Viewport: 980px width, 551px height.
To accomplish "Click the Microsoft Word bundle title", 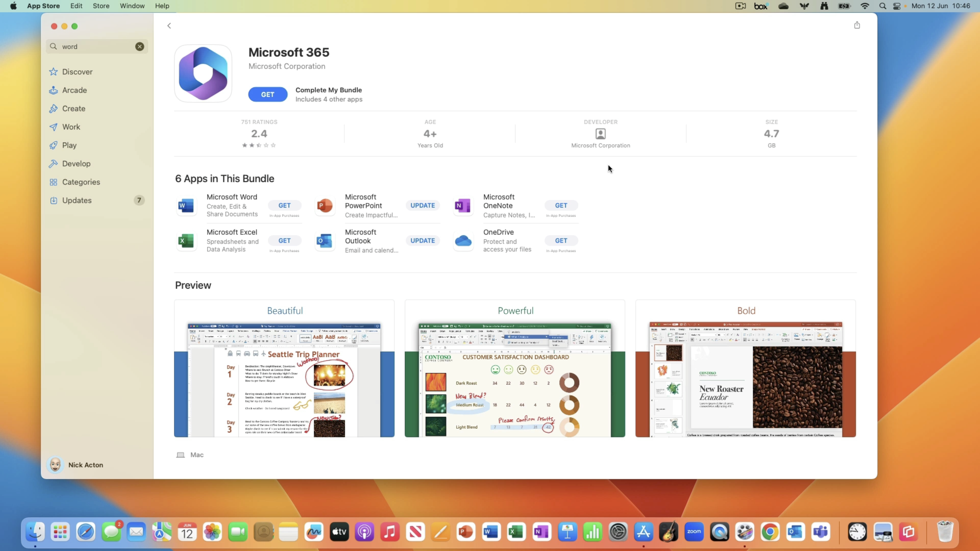I will [232, 197].
